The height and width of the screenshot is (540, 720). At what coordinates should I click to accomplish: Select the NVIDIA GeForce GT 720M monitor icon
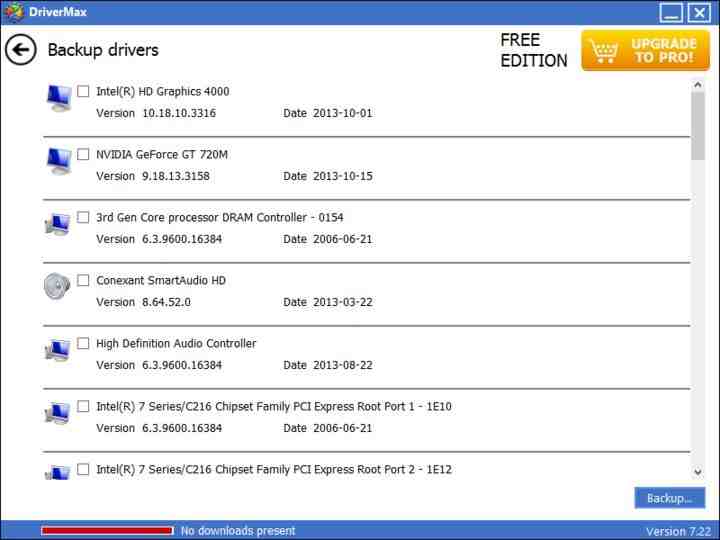[x=59, y=161]
